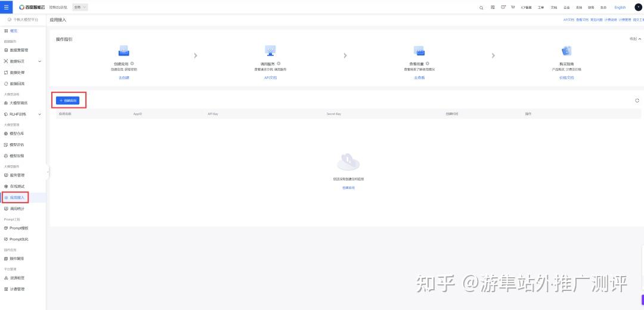This screenshot has height=310, width=644.
Task: Open 企业 in the top menu
Action: tap(566, 7)
